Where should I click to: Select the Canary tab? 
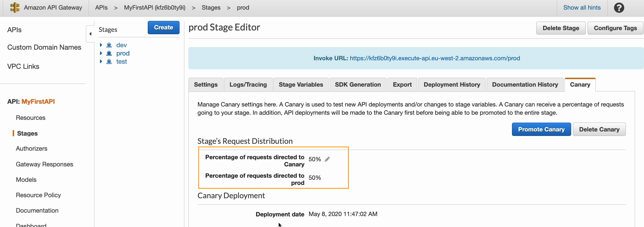point(580,85)
